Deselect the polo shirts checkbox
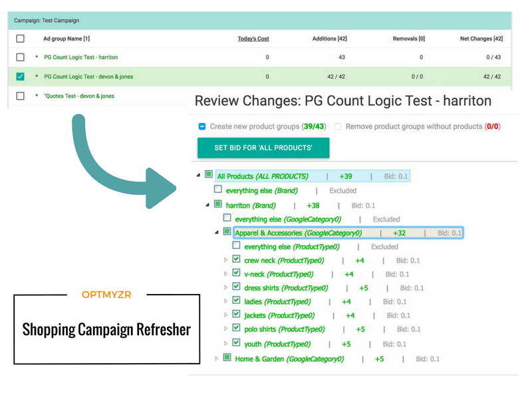The height and width of the screenshot is (399, 532). [x=236, y=329]
